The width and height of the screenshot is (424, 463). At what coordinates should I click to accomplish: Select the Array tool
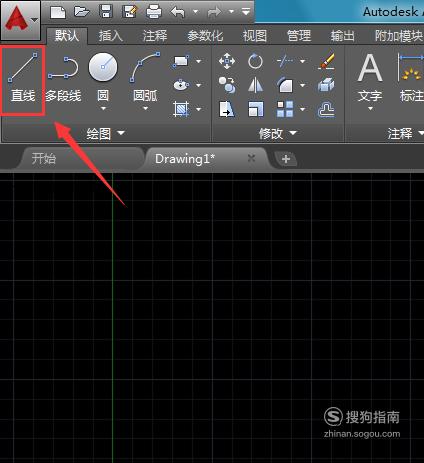285,109
